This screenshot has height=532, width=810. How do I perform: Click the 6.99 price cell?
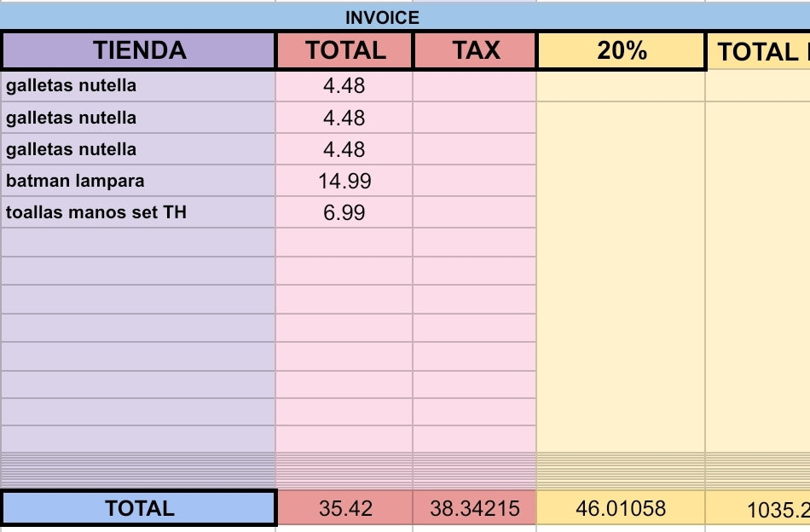pyautogui.click(x=344, y=212)
